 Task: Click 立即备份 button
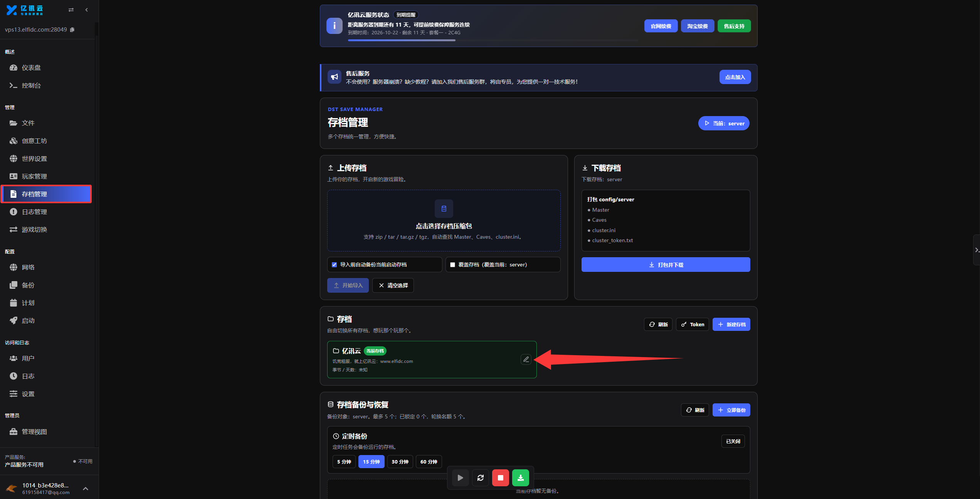click(x=731, y=410)
